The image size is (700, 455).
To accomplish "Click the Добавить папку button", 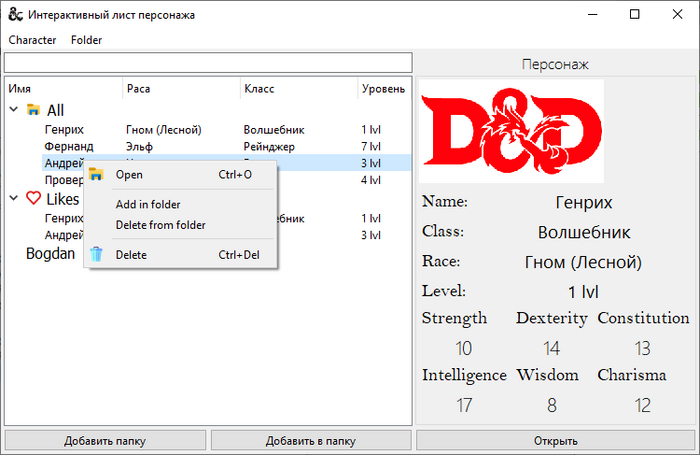I will 105,441.
